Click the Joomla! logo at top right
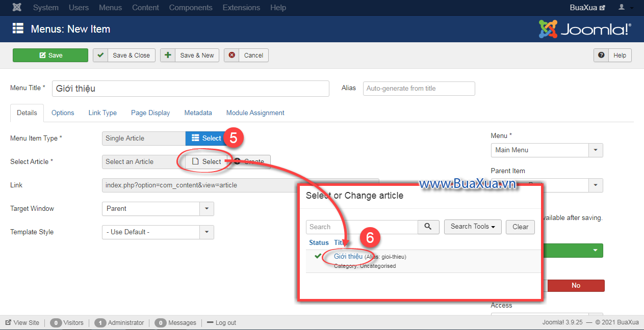The width and height of the screenshot is (644, 330). pyautogui.click(x=585, y=29)
